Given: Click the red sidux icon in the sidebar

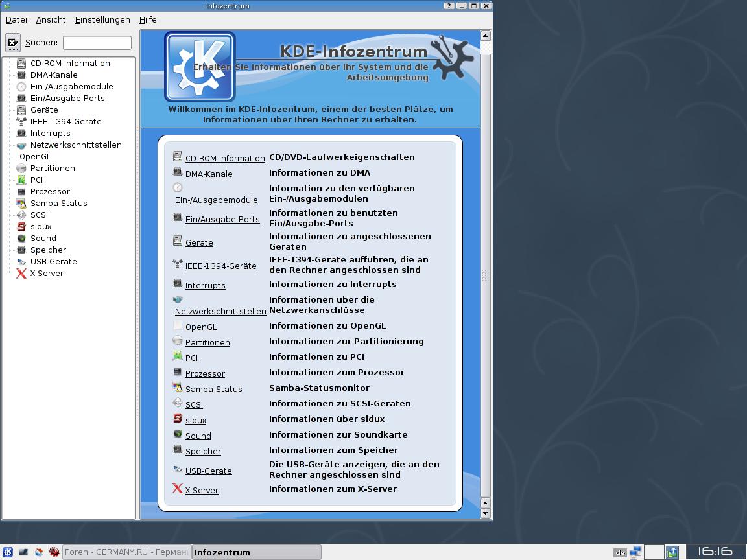Looking at the screenshot, I should click(x=21, y=227).
